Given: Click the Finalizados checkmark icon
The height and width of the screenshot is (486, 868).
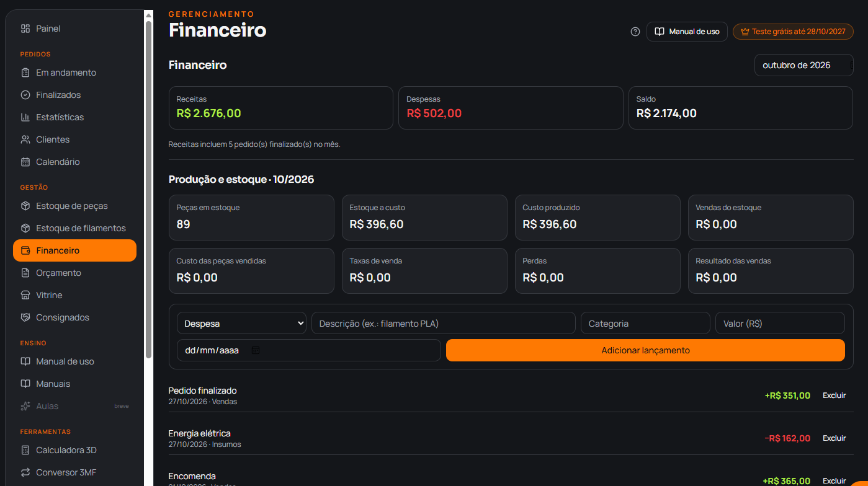Looking at the screenshot, I should click(25, 95).
